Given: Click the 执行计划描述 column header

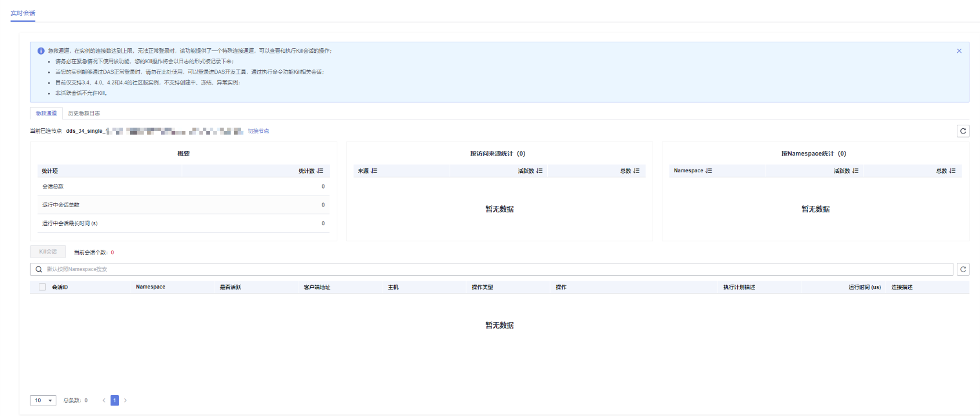Looking at the screenshot, I should (x=739, y=287).
